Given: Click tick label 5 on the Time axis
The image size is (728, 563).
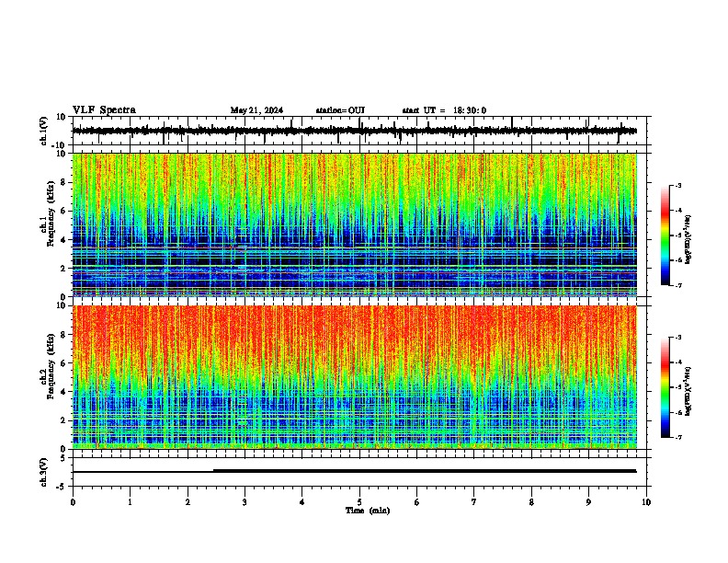Looking at the screenshot, I should [x=359, y=502].
